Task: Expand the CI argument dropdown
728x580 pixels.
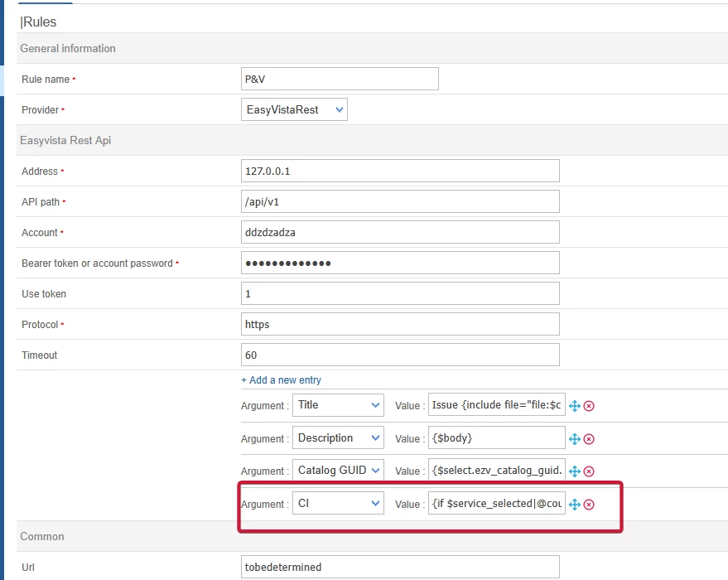Action: click(x=338, y=504)
